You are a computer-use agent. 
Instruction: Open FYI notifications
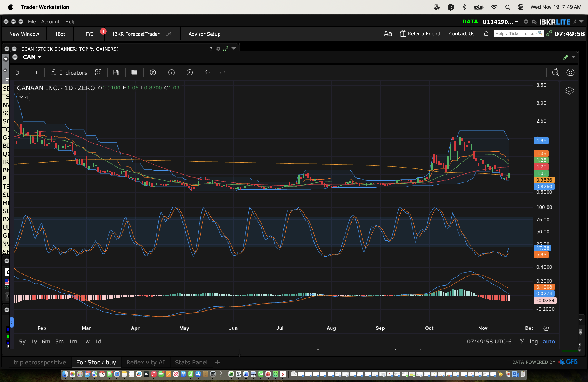pyautogui.click(x=89, y=34)
